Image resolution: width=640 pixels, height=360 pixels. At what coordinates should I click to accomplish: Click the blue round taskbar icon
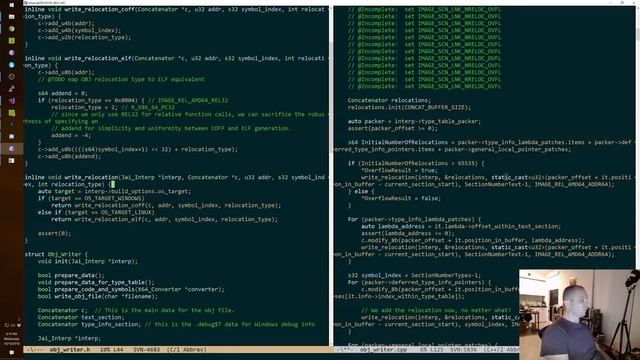[x=11, y=64]
